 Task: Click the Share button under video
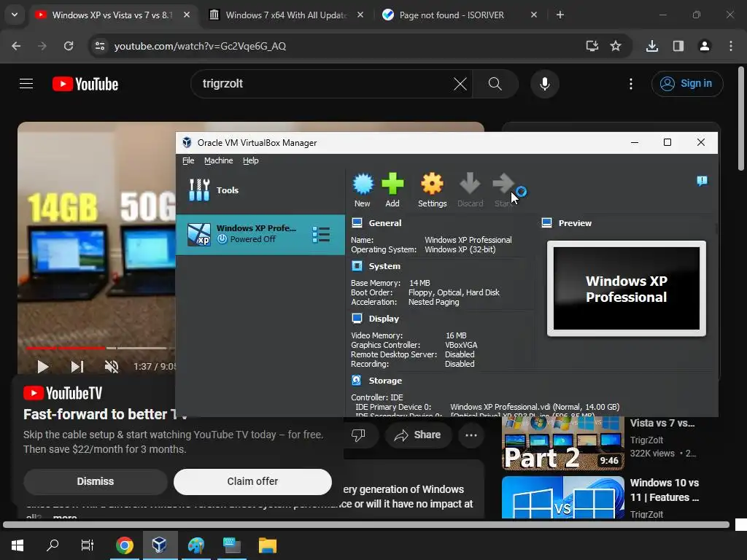(x=418, y=435)
